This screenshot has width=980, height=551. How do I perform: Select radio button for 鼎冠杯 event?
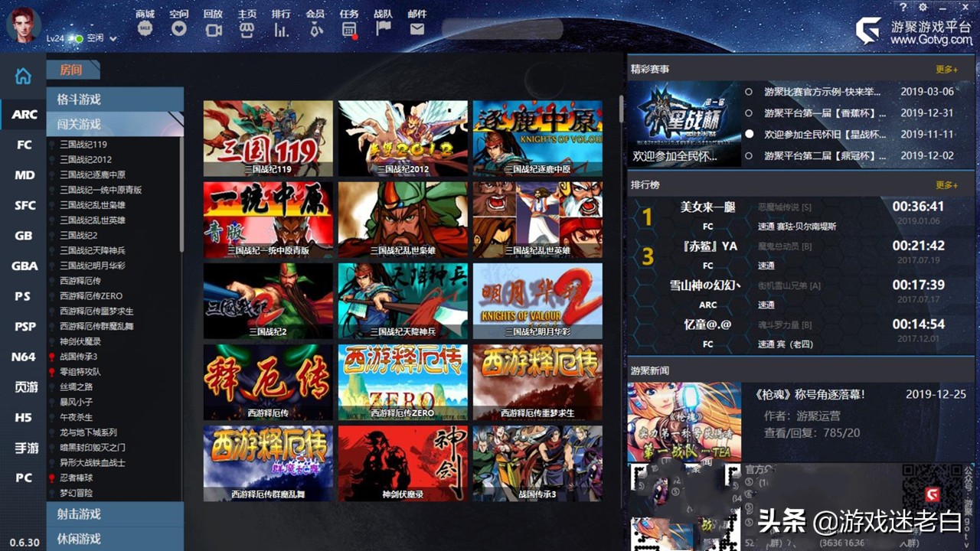point(749,156)
